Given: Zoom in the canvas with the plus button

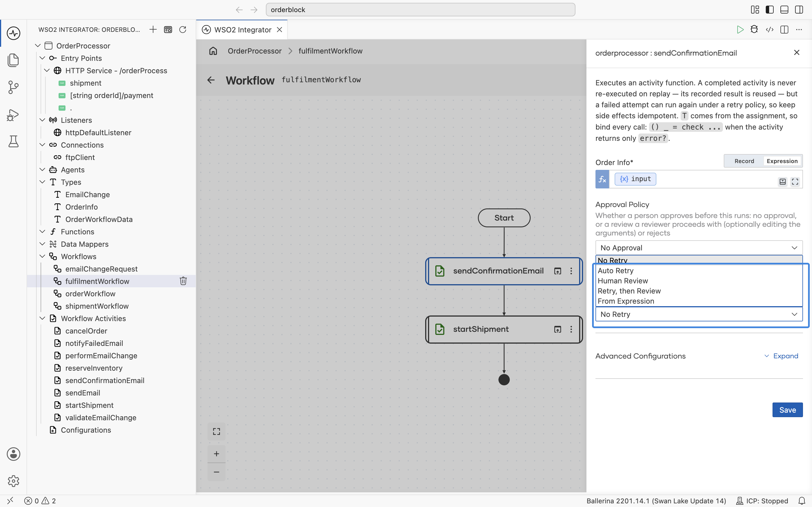Looking at the screenshot, I should pyautogui.click(x=217, y=454).
